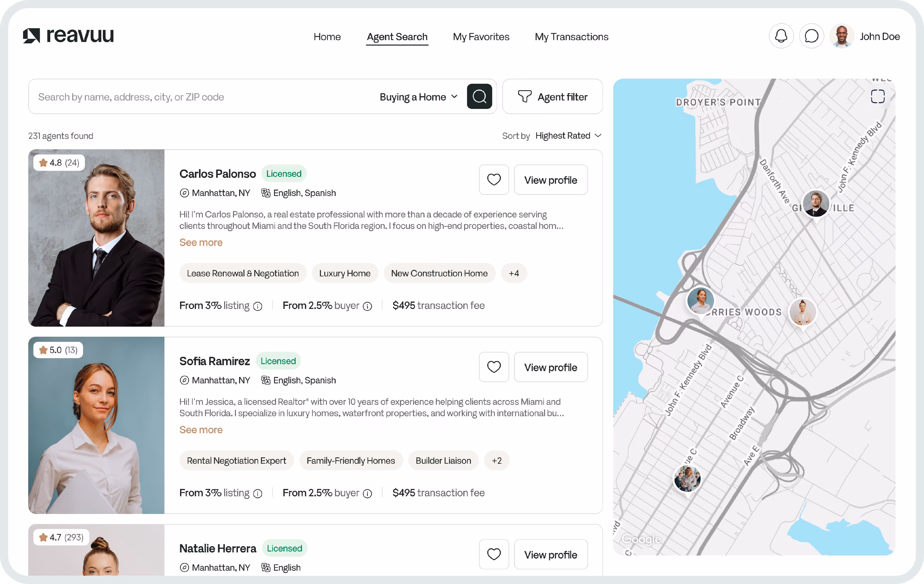Go to the Home tab
Image resolution: width=924 pixels, height=584 pixels.
click(x=327, y=37)
